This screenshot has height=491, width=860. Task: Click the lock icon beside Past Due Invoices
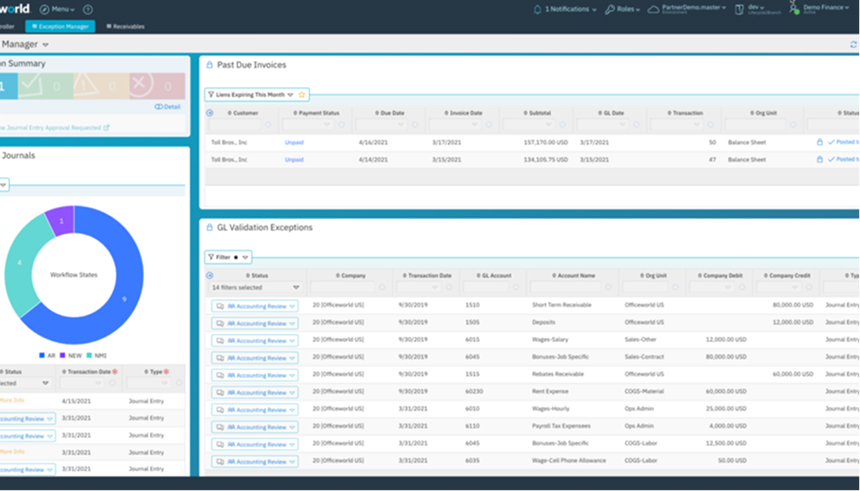pyautogui.click(x=209, y=65)
